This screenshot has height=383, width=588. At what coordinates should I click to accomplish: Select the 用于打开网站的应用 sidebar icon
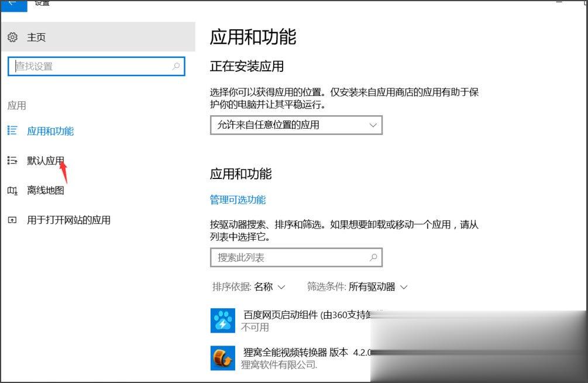click(12, 220)
